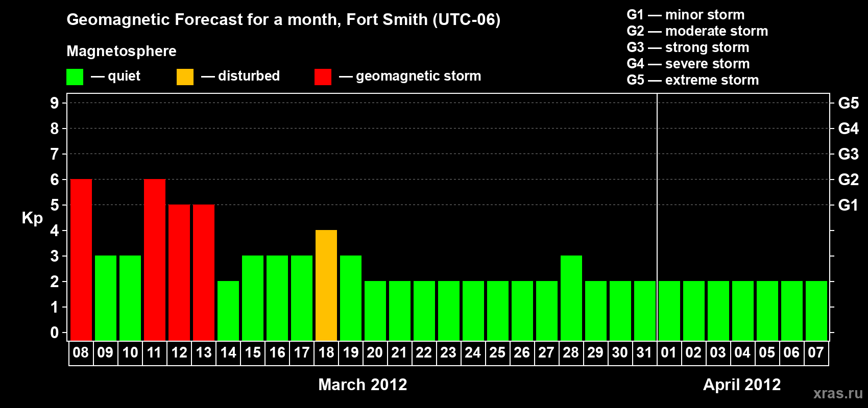Click date label 16 on the axis
This screenshot has height=408, width=868.
click(277, 353)
